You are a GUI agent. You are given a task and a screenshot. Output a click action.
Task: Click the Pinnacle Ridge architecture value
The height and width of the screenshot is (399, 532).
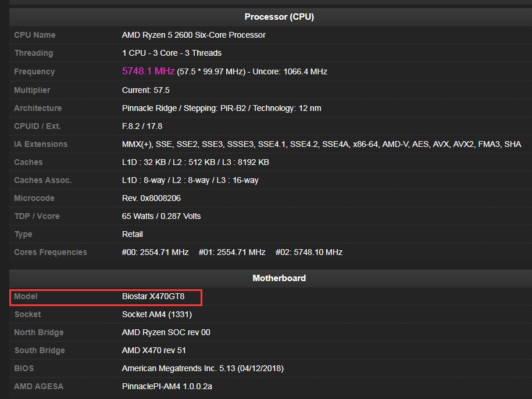(x=221, y=108)
